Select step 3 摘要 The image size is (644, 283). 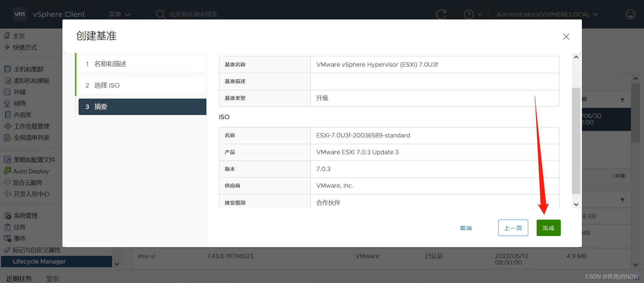(x=142, y=107)
